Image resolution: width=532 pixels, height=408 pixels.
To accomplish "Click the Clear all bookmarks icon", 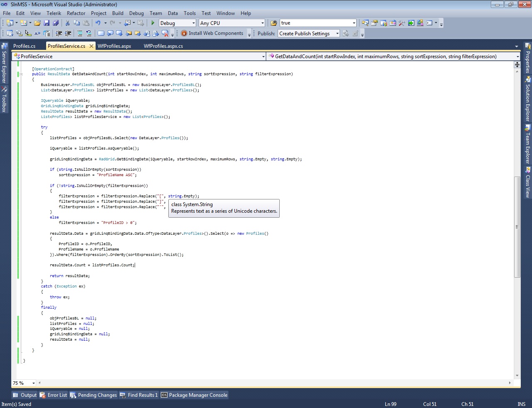I will [165, 33].
